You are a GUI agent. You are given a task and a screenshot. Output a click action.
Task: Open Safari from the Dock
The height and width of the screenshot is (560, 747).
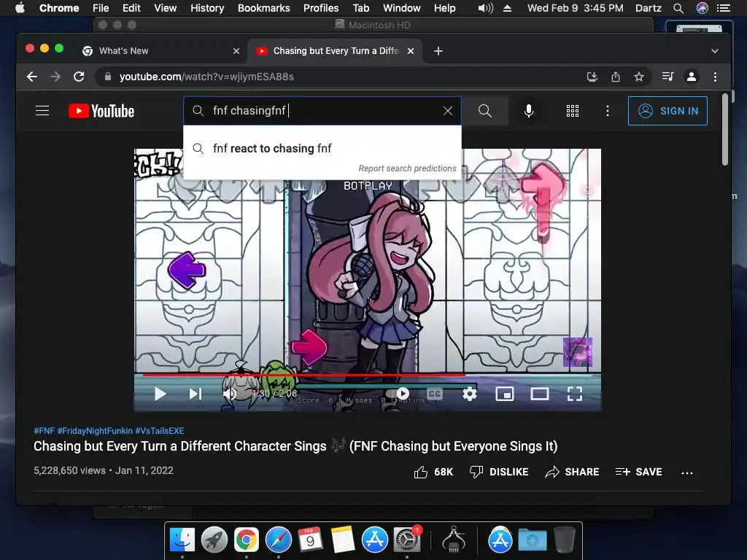(x=279, y=540)
